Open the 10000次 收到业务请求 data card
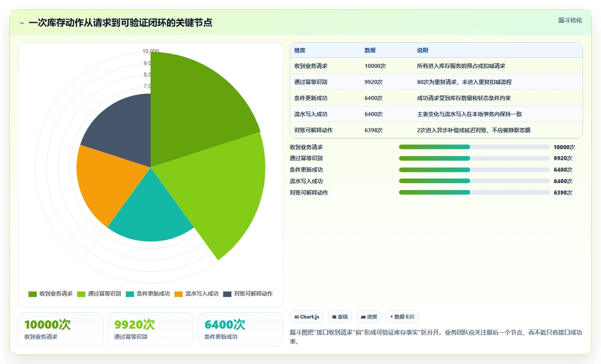Viewport: 601px width, 364px height. point(61,329)
